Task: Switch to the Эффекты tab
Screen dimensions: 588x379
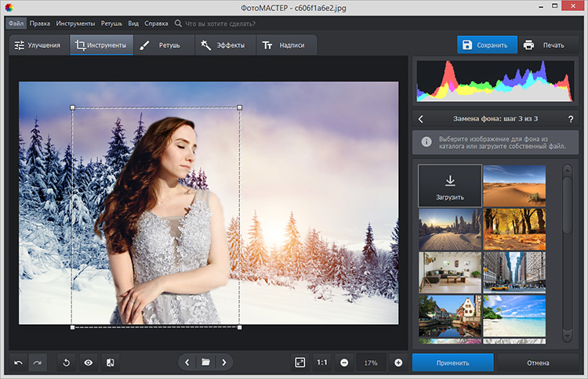Action: point(223,45)
